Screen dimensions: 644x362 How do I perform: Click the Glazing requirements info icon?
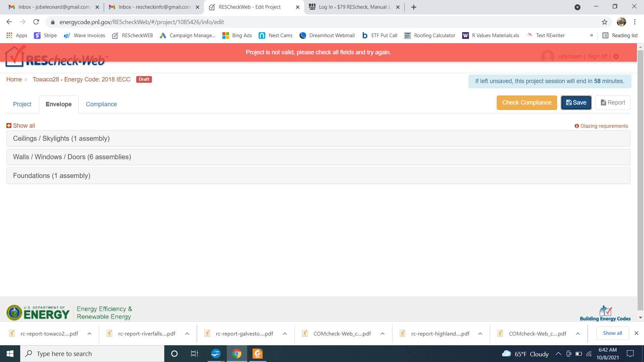(576, 126)
